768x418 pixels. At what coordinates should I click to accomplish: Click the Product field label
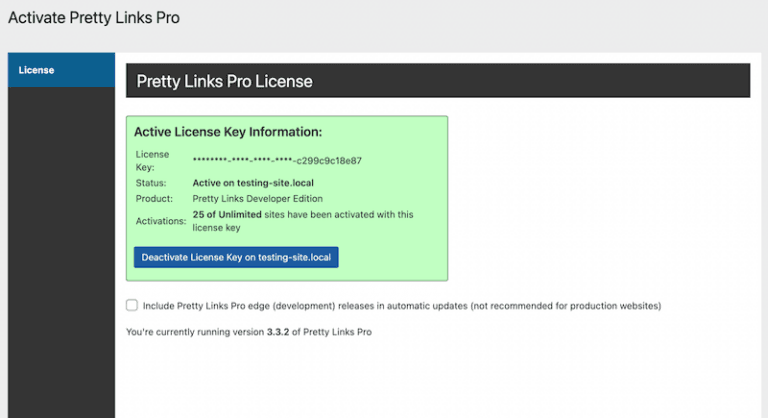(x=154, y=198)
